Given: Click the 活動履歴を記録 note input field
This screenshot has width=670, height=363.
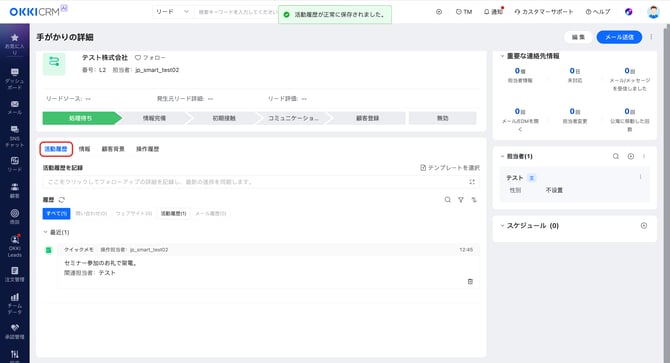Looking at the screenshot, I should click(261, 182).
